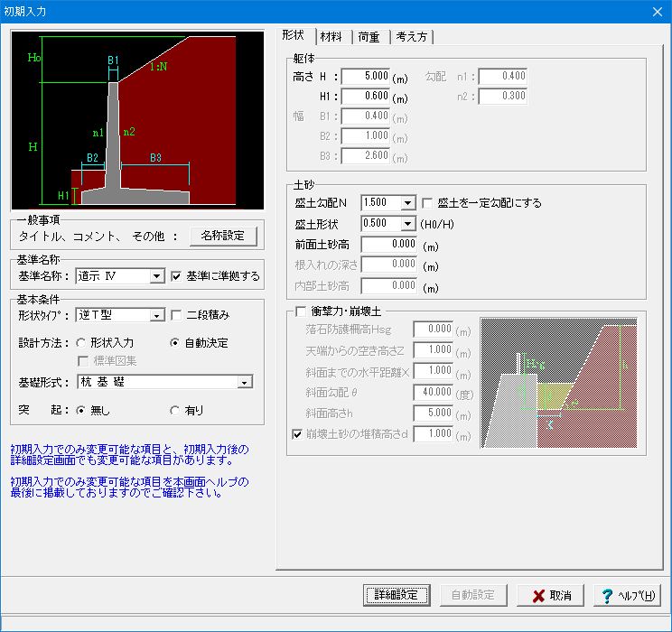Choose 突起 無し radio button
This screenshot has height=632, width=672.
[80, 411]
